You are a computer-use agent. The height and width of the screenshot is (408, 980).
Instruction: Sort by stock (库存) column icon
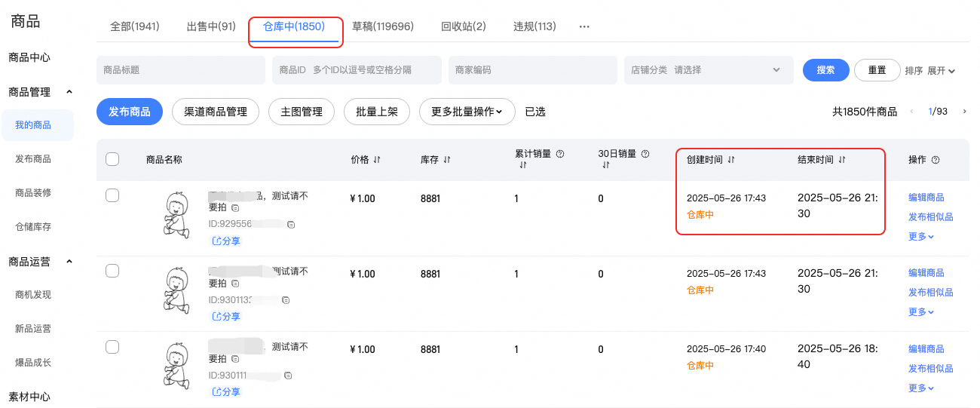coord(447,160)
